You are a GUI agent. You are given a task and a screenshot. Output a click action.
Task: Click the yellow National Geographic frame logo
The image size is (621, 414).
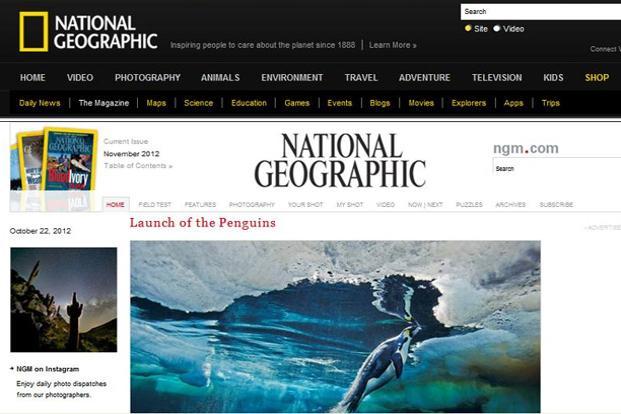(34, 32)
